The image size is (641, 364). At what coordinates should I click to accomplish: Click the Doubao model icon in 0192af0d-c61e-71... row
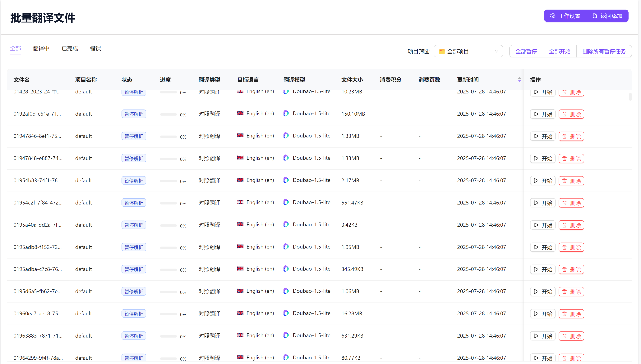coord(286,114)
